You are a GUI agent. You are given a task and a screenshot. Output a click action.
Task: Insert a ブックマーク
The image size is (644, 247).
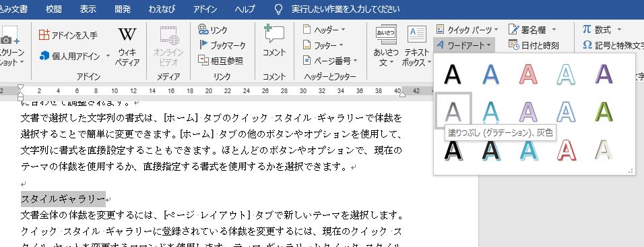[x=222, y=45]
